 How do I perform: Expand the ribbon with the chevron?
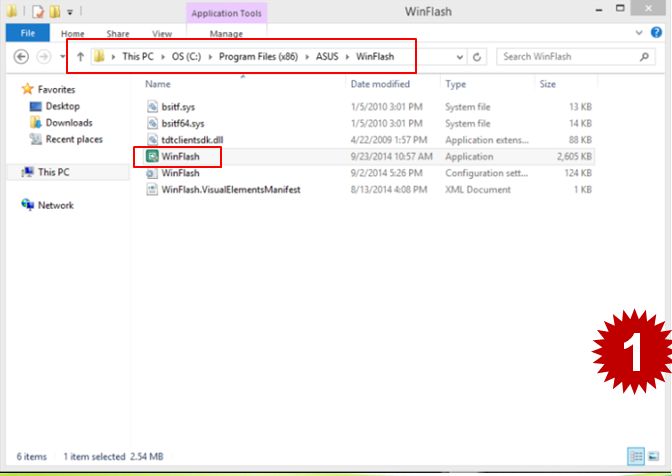click(639, 33)
